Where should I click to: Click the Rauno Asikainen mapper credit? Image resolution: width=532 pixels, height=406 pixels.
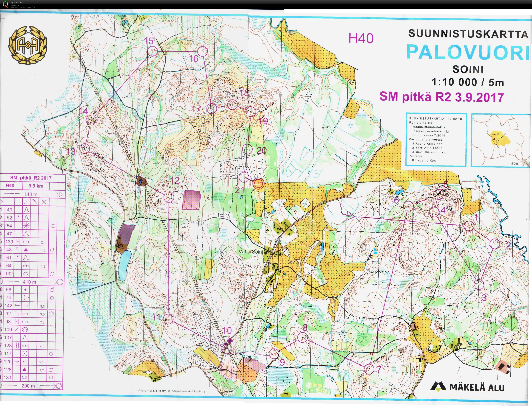(x=427, y=144)
